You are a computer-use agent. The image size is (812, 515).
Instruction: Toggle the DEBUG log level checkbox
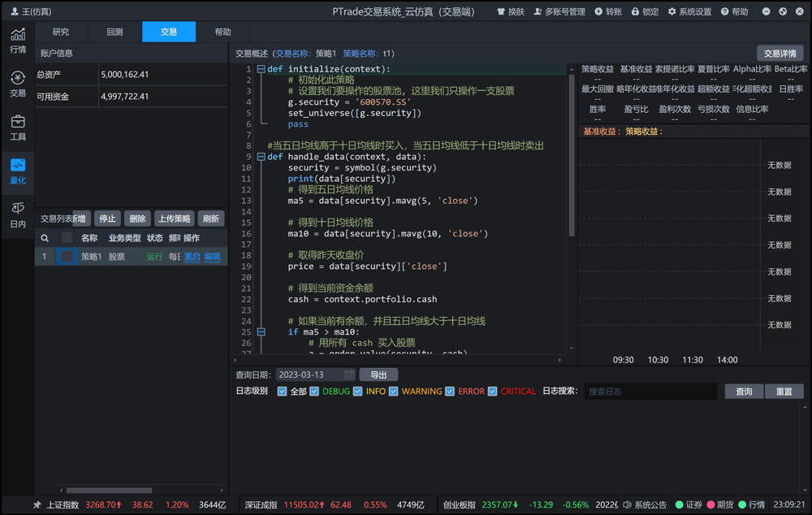pos(314,392)
